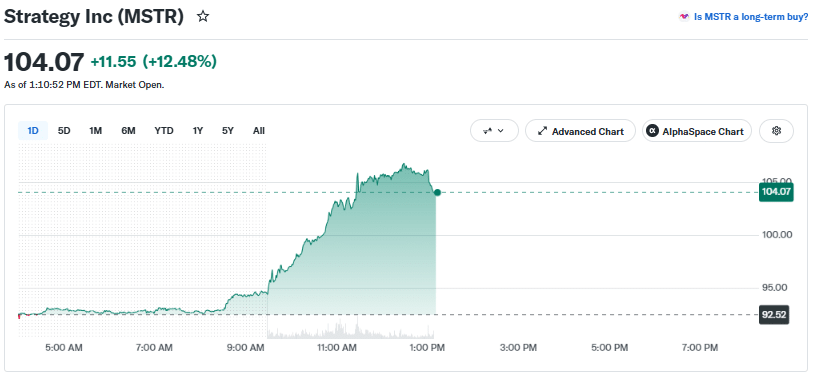The height and width of the screenshot is (373, 817).
Task: Click the (+12.48%) percentage change
Action: tap(180, 62)
